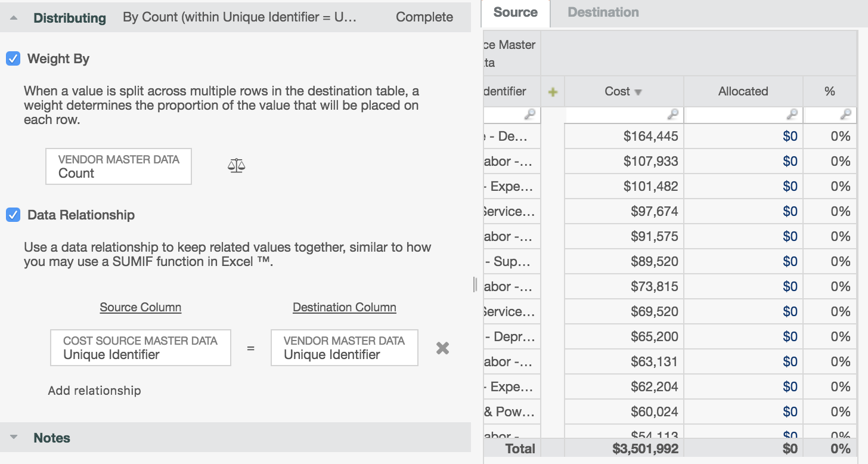The width and height of the screenshot is (868, 464).
Task: Click the search icon under Cost column
Action: point(673,114)
